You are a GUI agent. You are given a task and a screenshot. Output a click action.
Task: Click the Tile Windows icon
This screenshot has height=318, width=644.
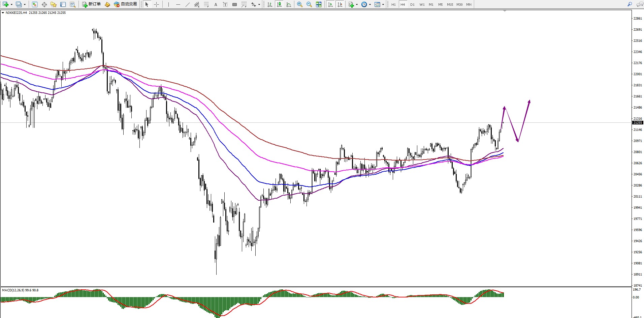(318, 4)
